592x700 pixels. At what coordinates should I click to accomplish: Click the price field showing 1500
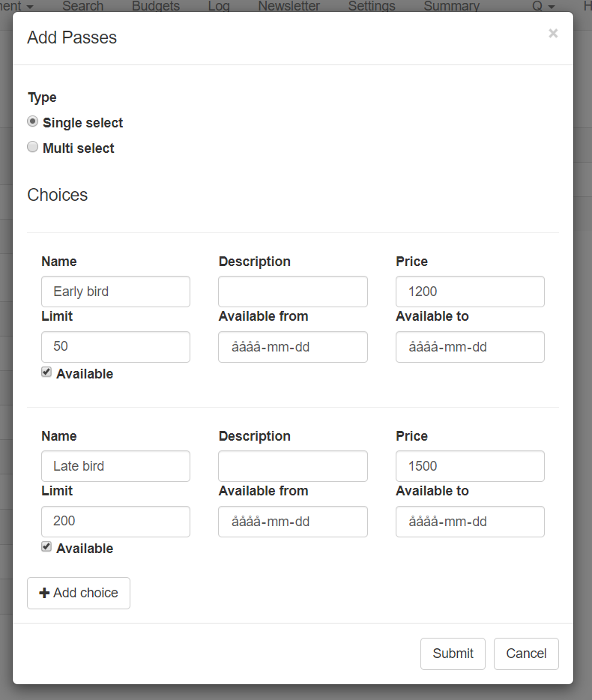coord(470,466)
